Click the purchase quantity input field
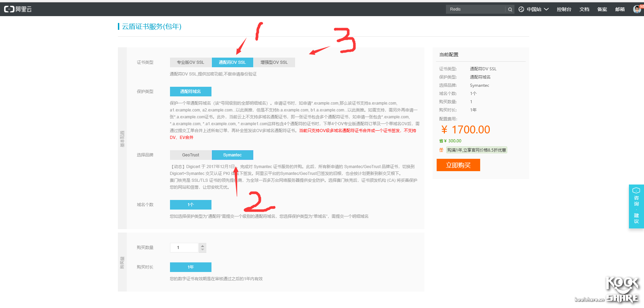The width and height of the screenshot is (644, 308). pyautogui.click(x=184, y=248)
